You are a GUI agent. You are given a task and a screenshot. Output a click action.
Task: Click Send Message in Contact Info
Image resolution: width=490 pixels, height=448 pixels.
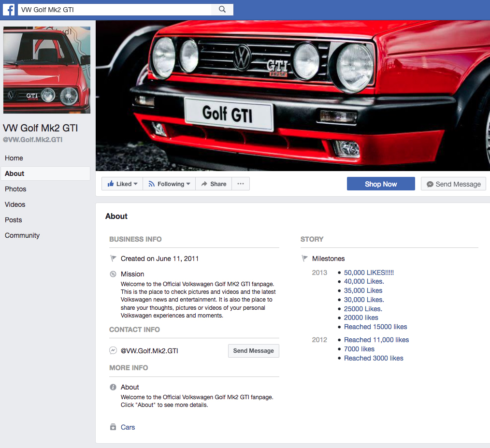(253, 351)
